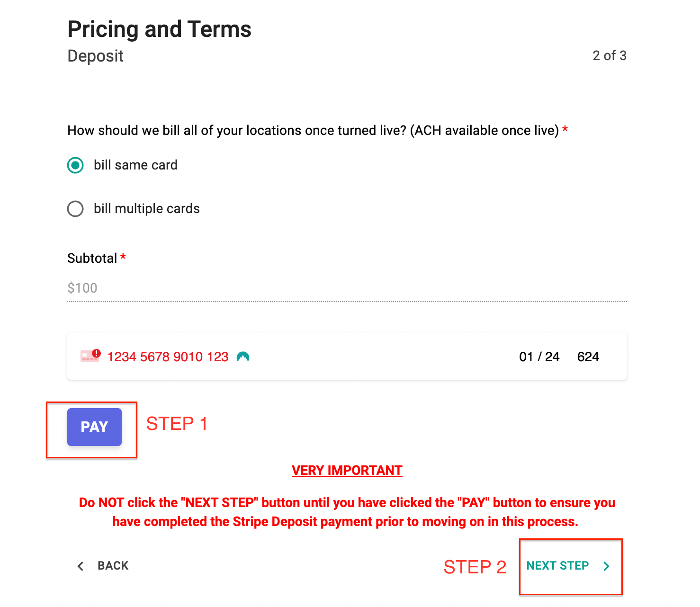
Task: Click the red STEP 2 annotation label
Action: tap(475, 567)
